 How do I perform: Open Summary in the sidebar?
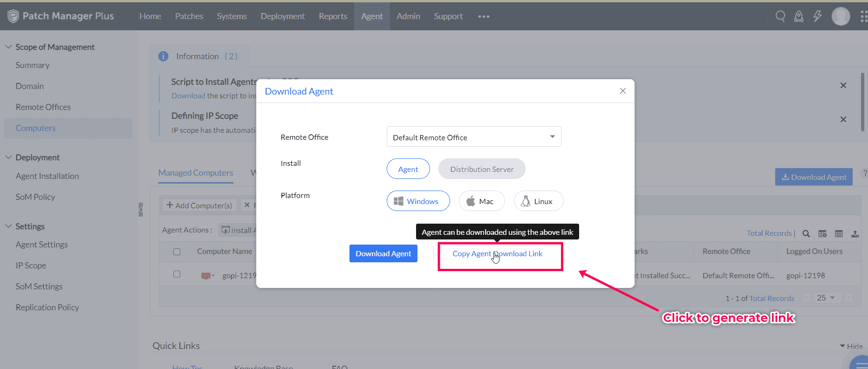coord(33,65)
